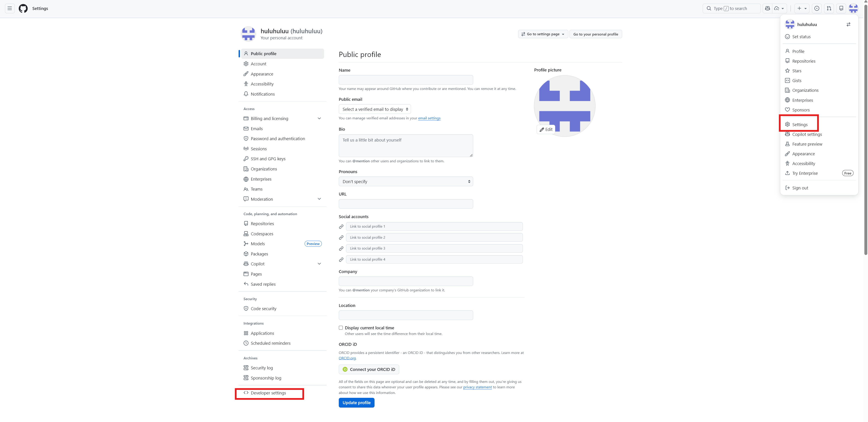Open the GitHub Copilot chat icon
The height and width of the screenshot is (422, 868).
pos(768,8)
